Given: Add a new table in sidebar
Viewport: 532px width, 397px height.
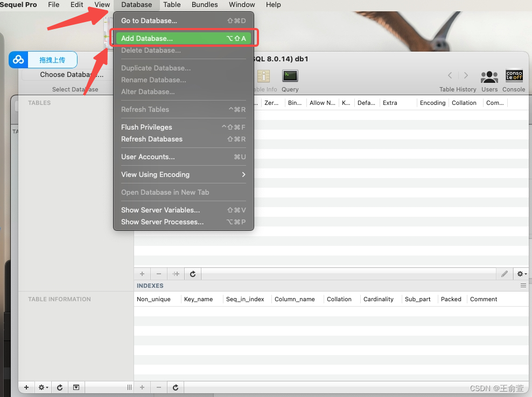Looking at the screenshot, I should point(26,387).
